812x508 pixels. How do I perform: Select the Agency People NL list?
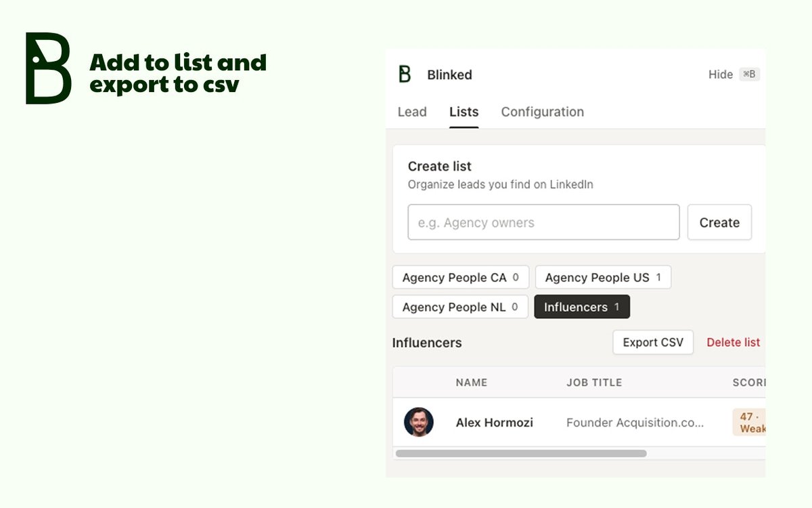coord(460,307)
